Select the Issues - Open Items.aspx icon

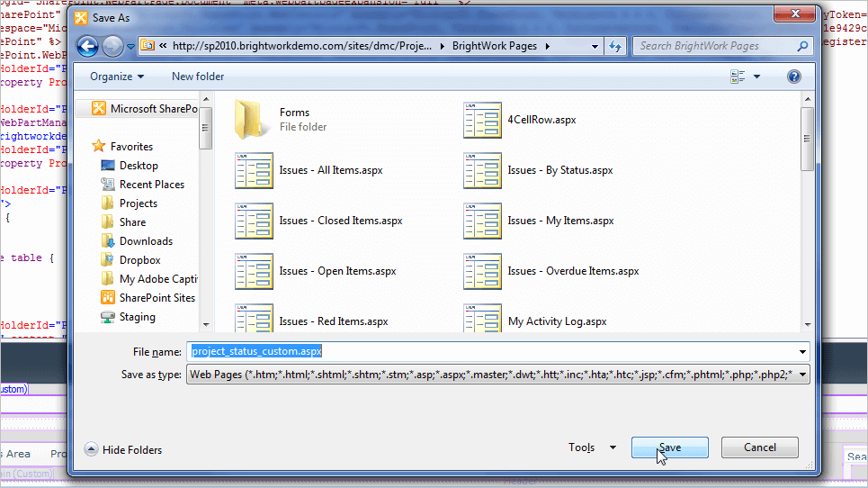pos(254,271)
